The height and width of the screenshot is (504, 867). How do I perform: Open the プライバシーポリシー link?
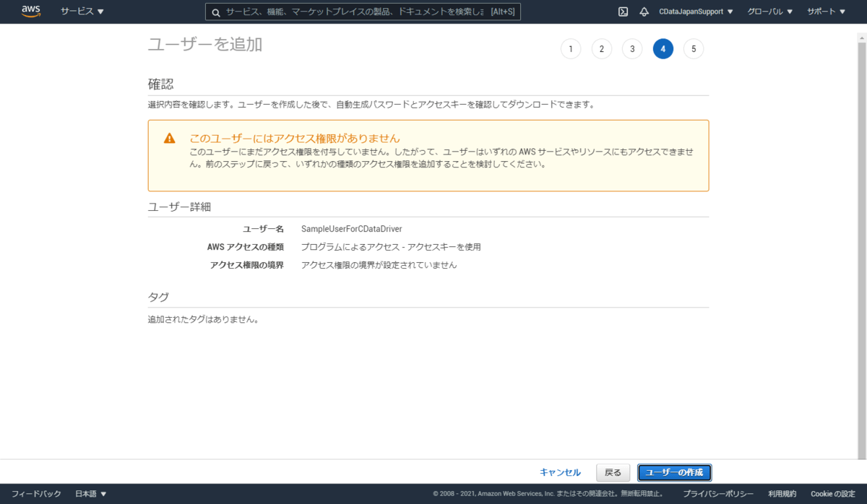(x=719, y=494)
